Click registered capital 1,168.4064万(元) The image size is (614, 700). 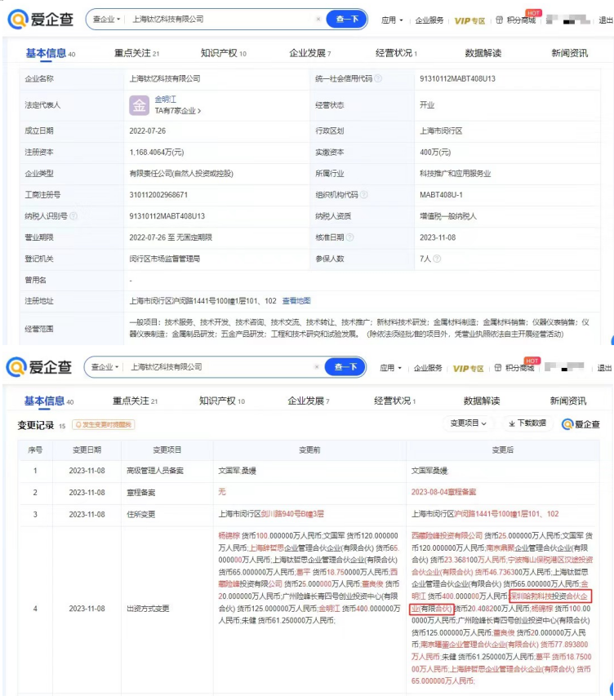click(157, 153)
